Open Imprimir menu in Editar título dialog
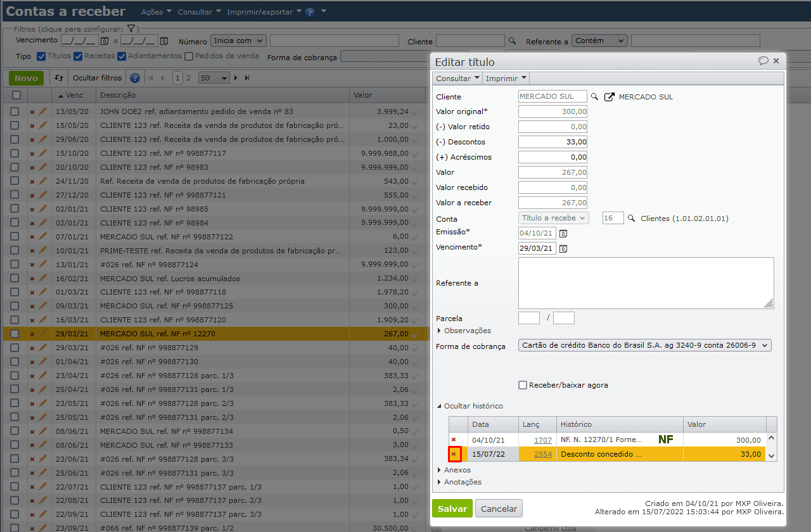This screenshot has width=811, height=532. click(506, 79)
